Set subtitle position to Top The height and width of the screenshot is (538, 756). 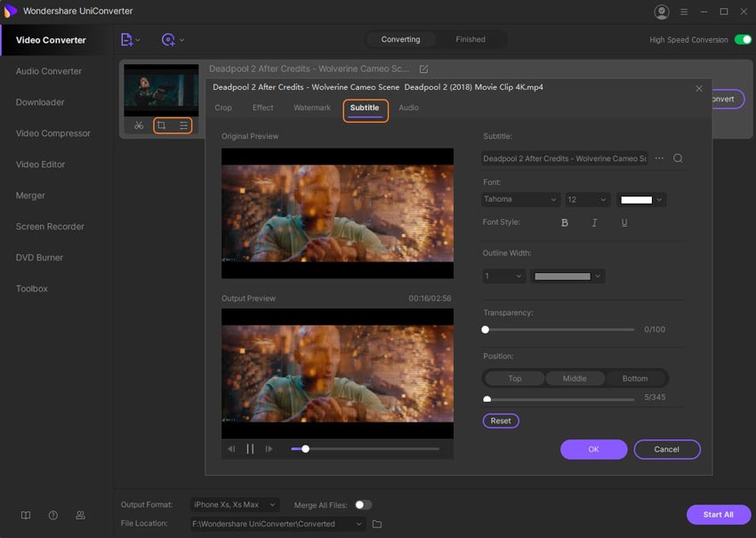(x=514, y=379)
